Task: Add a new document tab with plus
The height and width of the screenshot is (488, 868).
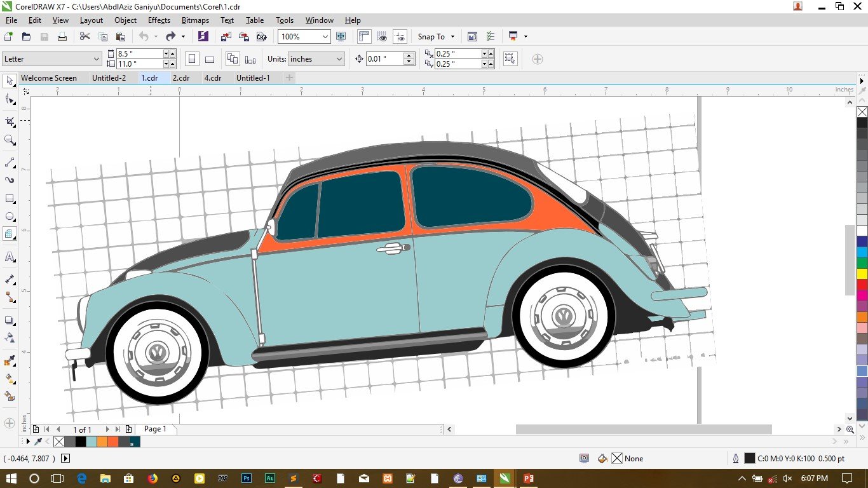Action: (x=289, y=78)
